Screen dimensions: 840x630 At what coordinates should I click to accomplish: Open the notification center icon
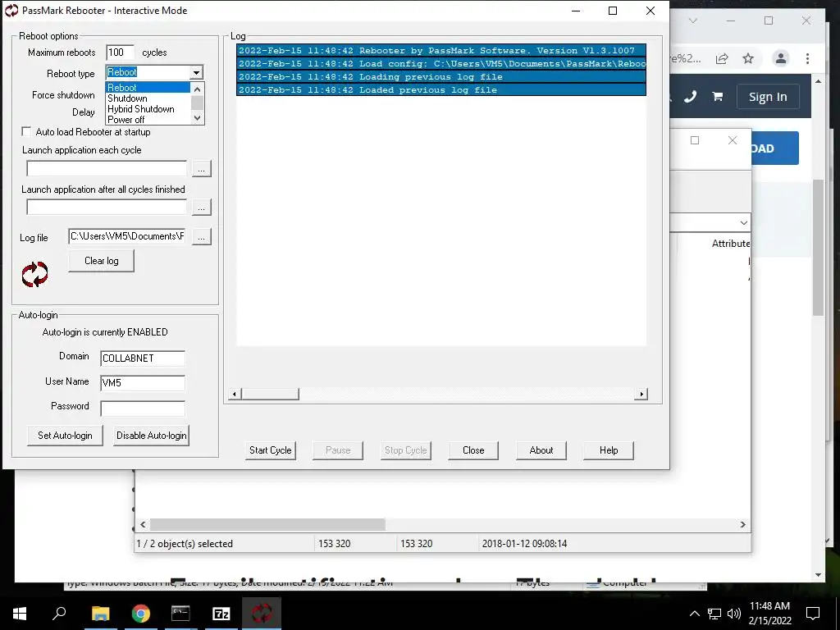[x=813, y=614]
